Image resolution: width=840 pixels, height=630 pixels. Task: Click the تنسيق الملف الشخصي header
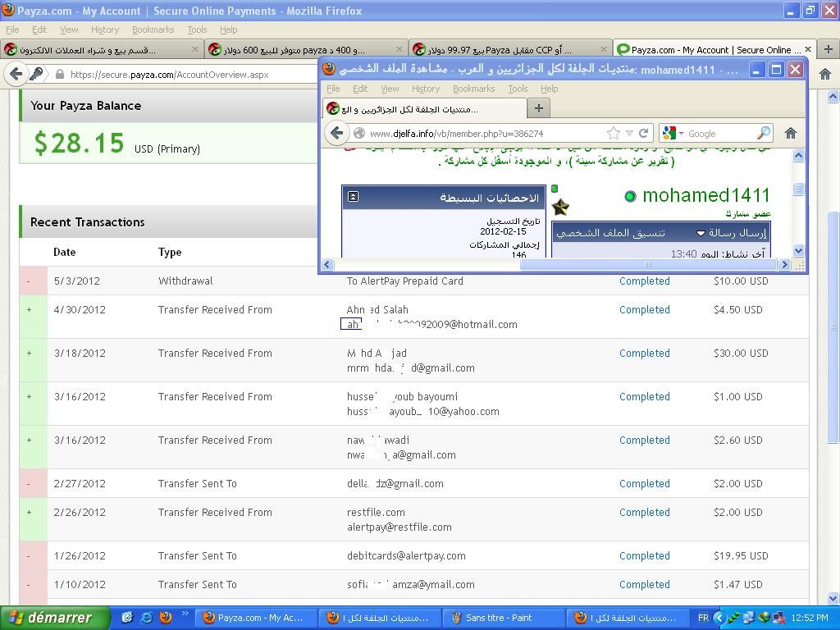pos(610,233)
